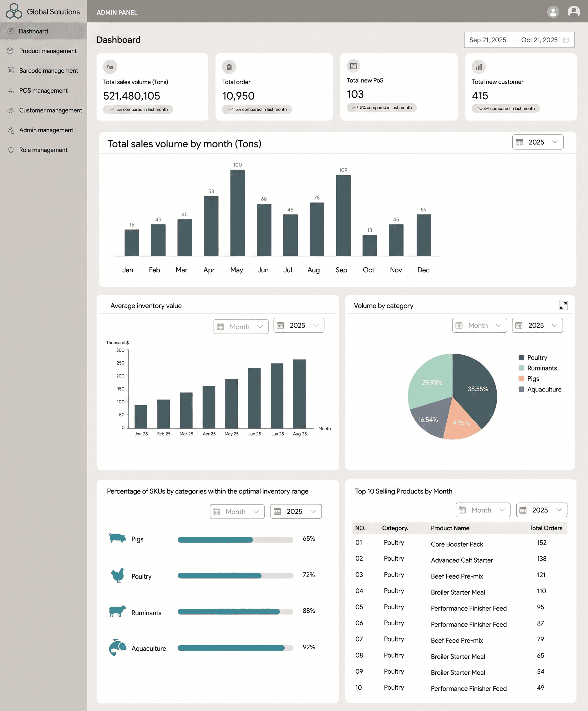Click the Aquaculture 92% progress bar
The width and height of the screenshot is (588, 711).
236,648
